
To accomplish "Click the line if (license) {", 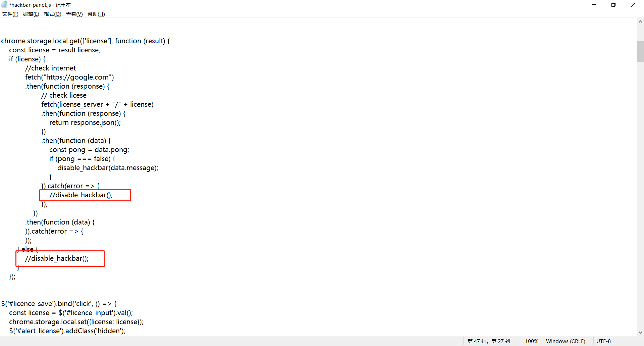I will click(27, 59).
